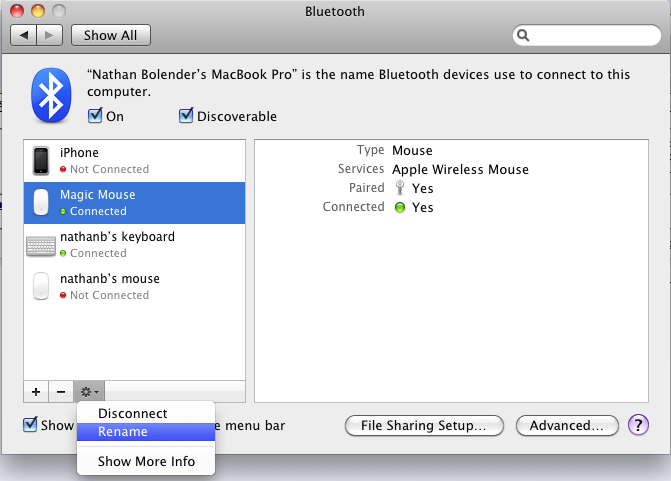Choose Rename from the popup menu
Screen dimensions: 671x481
146,432
